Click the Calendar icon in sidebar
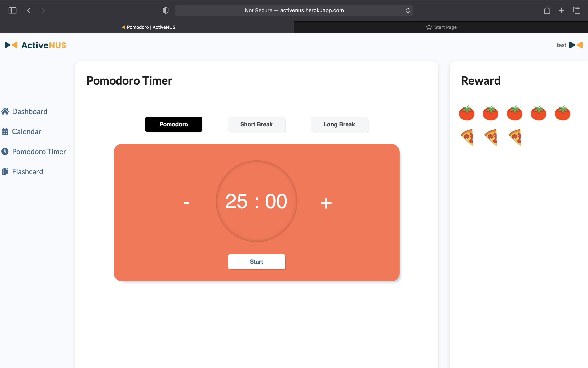This screenshot has width=588, height=368. [5, 131]
